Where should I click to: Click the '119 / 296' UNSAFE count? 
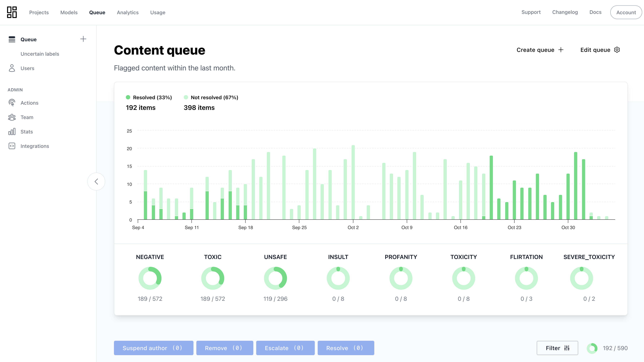pyautogui.click(x=275, y=299)
